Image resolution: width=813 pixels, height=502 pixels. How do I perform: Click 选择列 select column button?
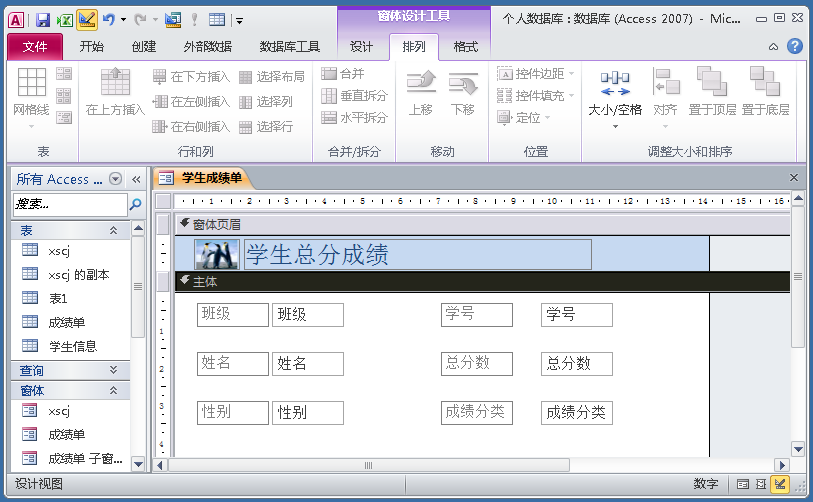[x=266, y=102]
